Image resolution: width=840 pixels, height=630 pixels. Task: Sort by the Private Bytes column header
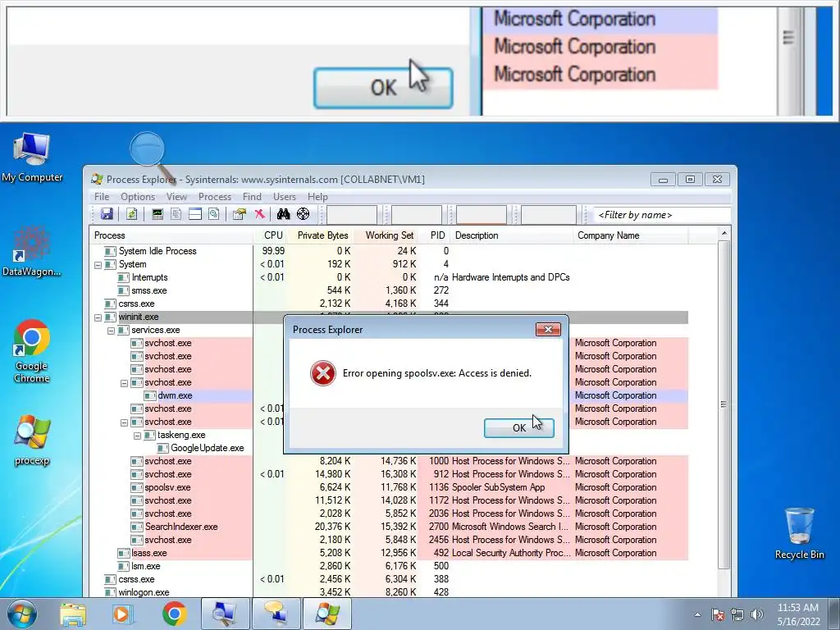tap(320, 235)
